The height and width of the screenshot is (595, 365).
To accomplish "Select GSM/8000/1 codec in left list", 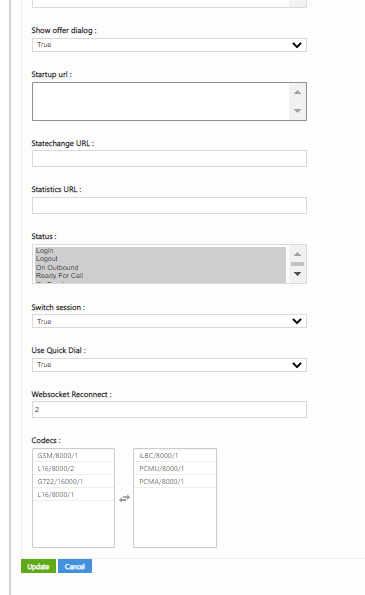I will [73, 455].
